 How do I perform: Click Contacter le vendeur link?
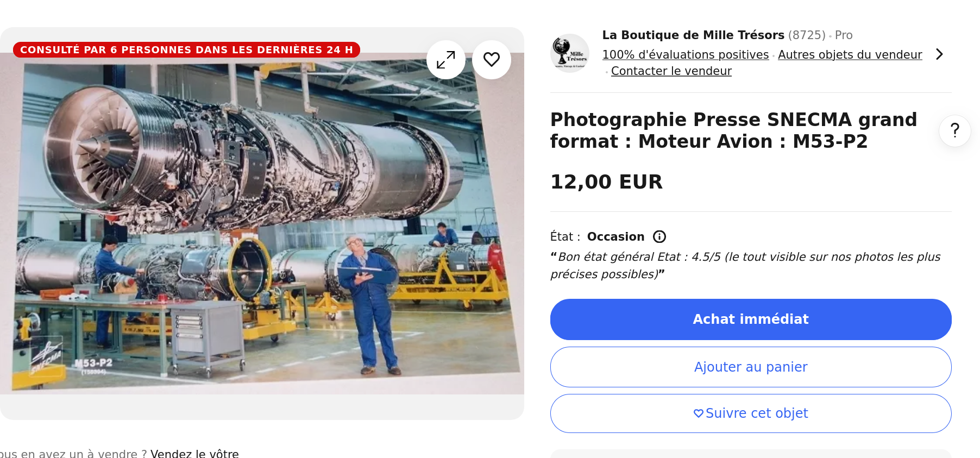671,71
